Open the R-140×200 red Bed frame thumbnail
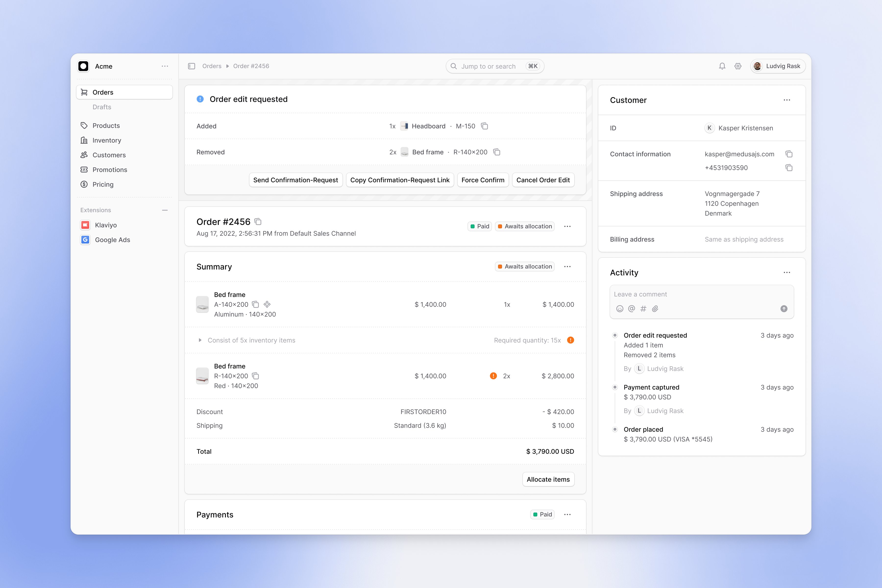 [x=203, y=376]
